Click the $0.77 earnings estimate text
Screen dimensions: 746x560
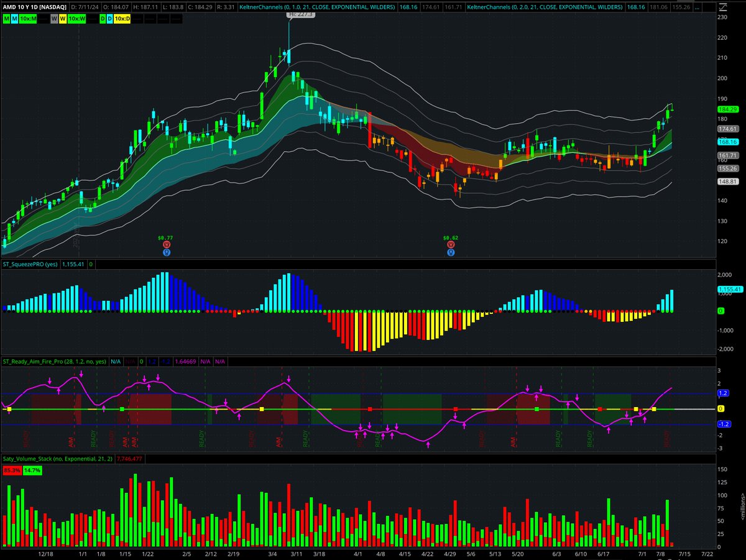165,237
